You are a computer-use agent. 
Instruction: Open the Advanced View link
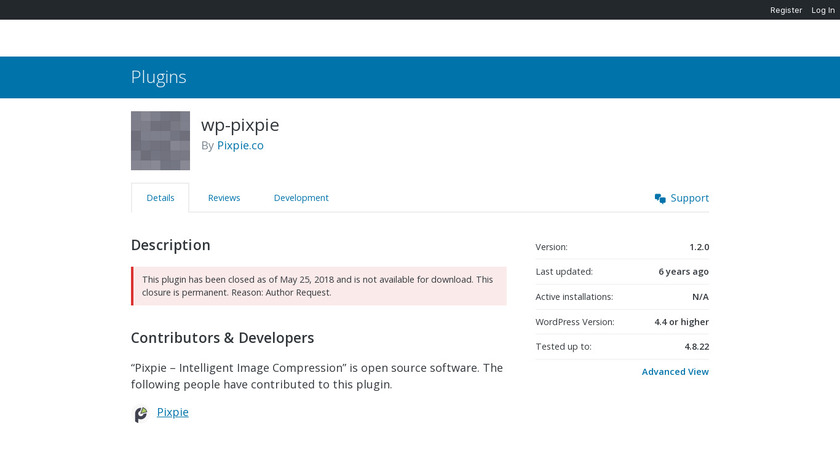click(675, 372)
